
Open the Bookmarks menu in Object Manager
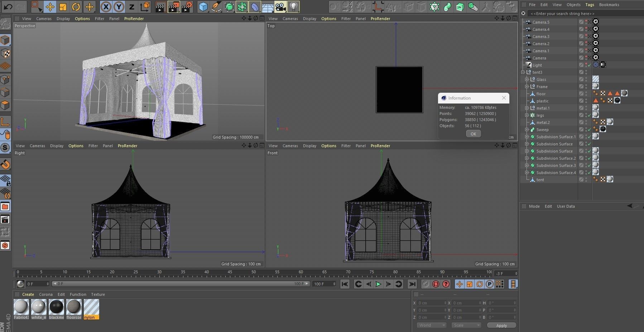(609, 5)
